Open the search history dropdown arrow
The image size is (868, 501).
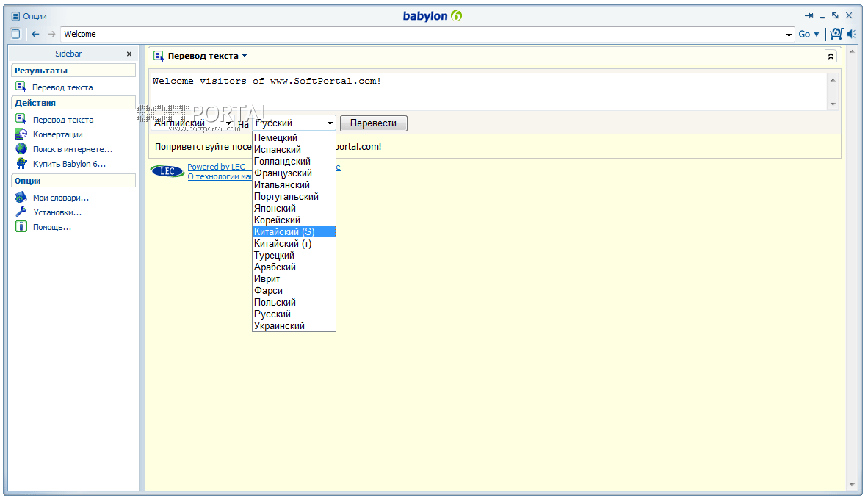[x=789, y=35]
